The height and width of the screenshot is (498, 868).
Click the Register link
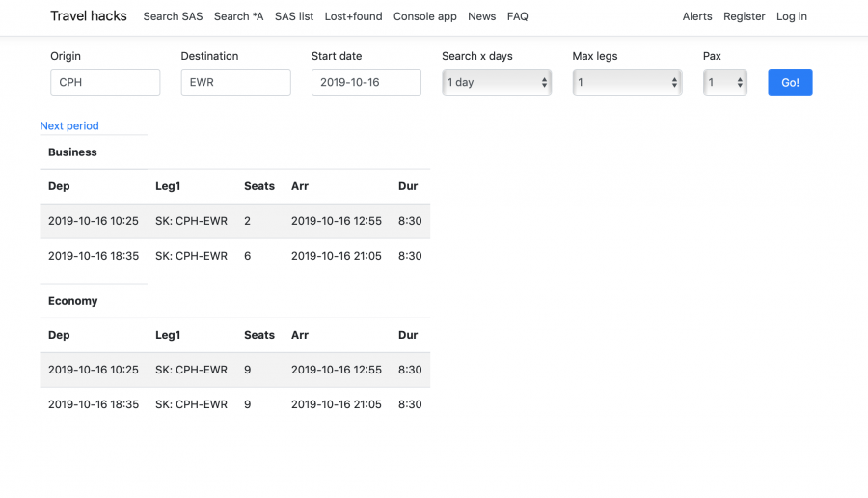pos(745,16)
